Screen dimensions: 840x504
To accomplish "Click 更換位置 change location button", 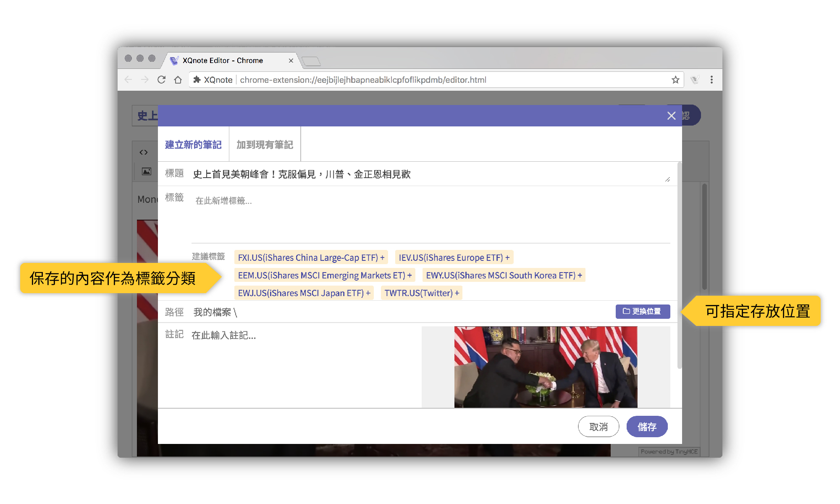I will (642, 311).
